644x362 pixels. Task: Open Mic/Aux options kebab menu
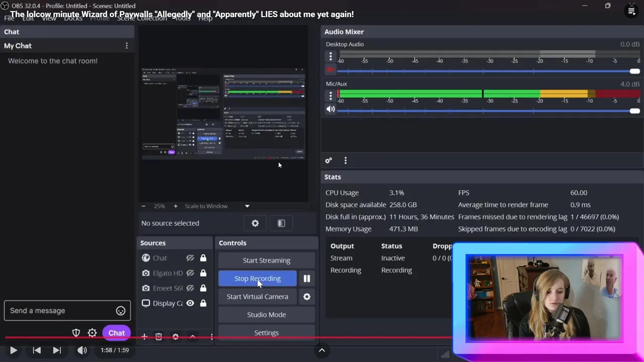point(331,96)
